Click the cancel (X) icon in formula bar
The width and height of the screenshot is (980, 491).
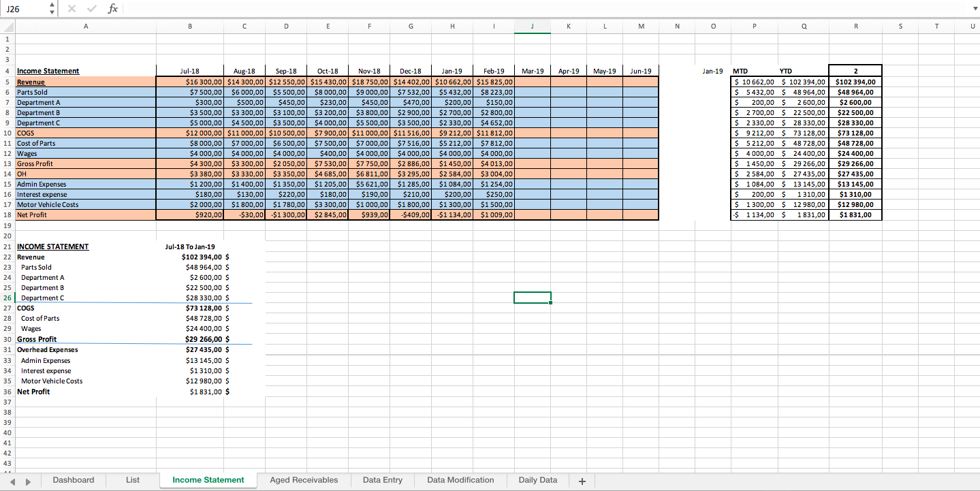(72, 9)
